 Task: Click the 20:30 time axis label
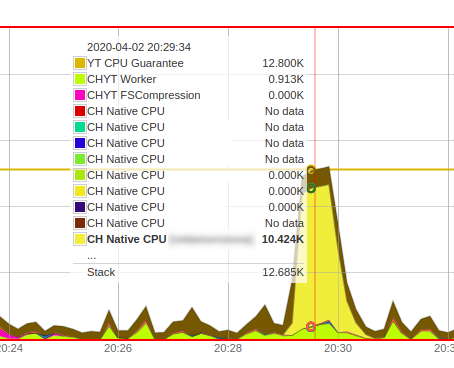pos(338,348)
